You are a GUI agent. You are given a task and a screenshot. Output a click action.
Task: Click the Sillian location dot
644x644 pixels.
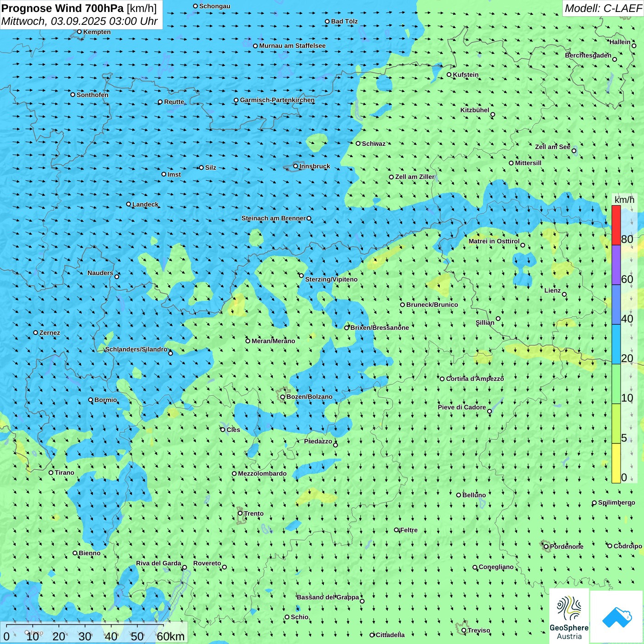click(498, 318)
